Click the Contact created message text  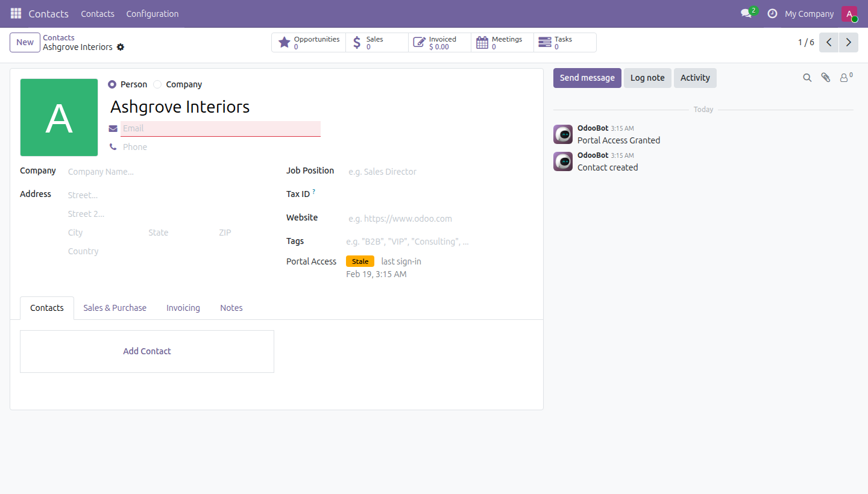pos(608,167)
